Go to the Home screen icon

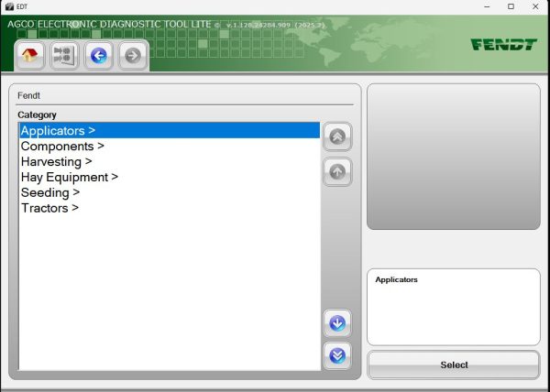point(29,55)
